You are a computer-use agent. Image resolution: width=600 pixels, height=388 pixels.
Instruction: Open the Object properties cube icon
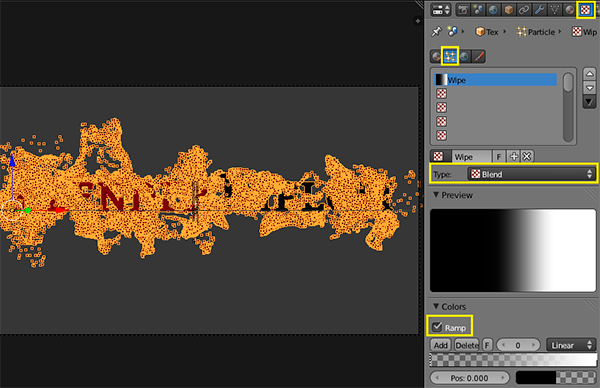(x=509, y=10)
